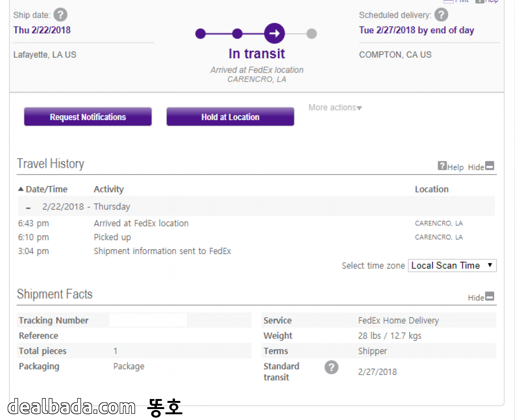Open Help in the Travel History header
515x420 pixels.
pos(451,167)
